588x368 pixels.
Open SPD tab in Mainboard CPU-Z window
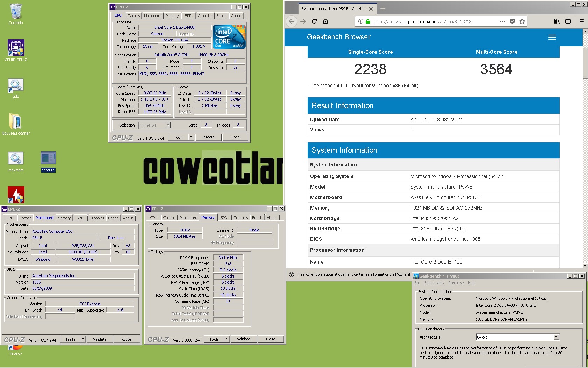(x=80, y=218)
